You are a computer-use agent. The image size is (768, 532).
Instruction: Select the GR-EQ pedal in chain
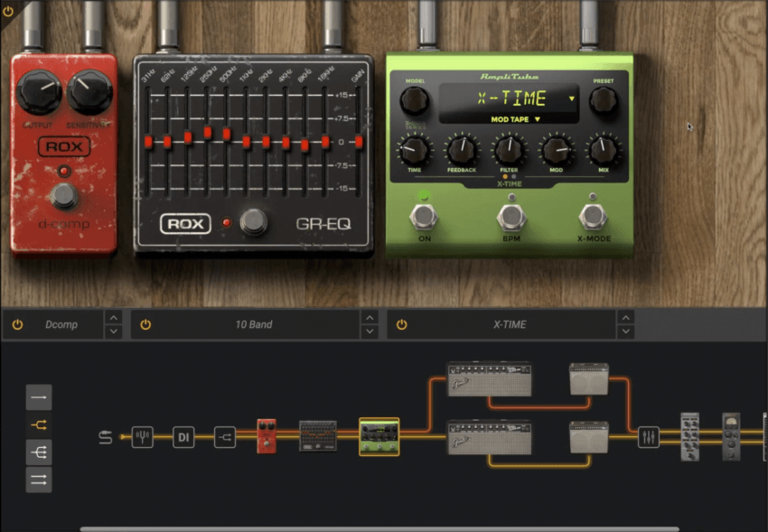[x=318, y=436]
